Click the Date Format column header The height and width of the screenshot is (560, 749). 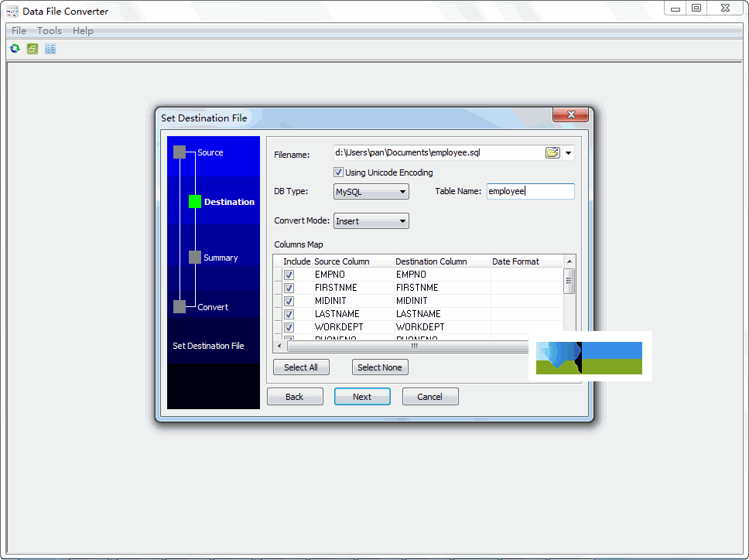526,261
